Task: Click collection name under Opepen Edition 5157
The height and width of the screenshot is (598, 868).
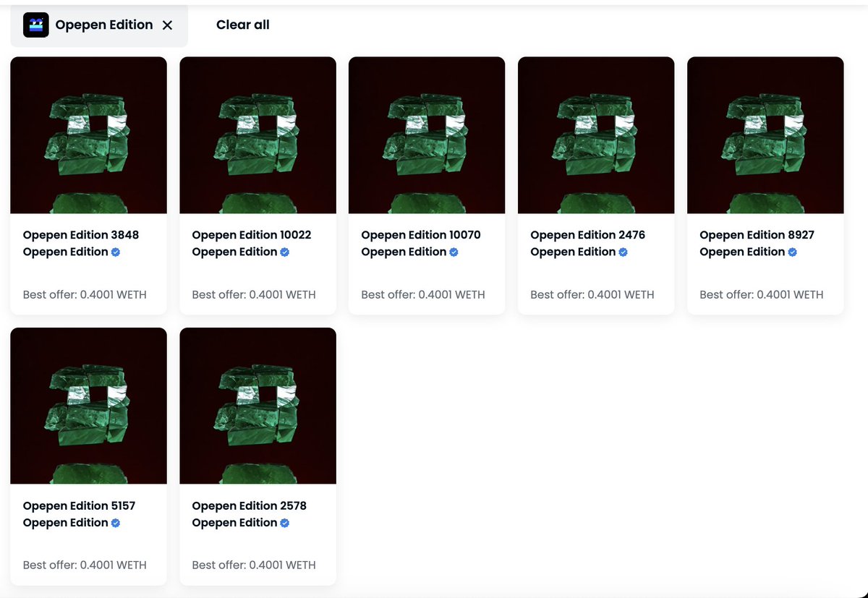Action: 66,522
